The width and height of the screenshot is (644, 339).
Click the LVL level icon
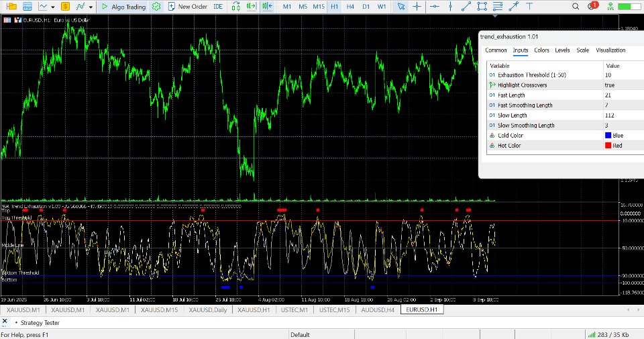[x=610, y=6]
